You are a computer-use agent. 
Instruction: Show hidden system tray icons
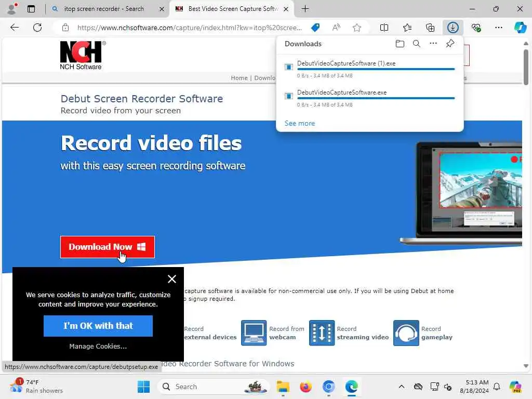(x=402, y=387)
